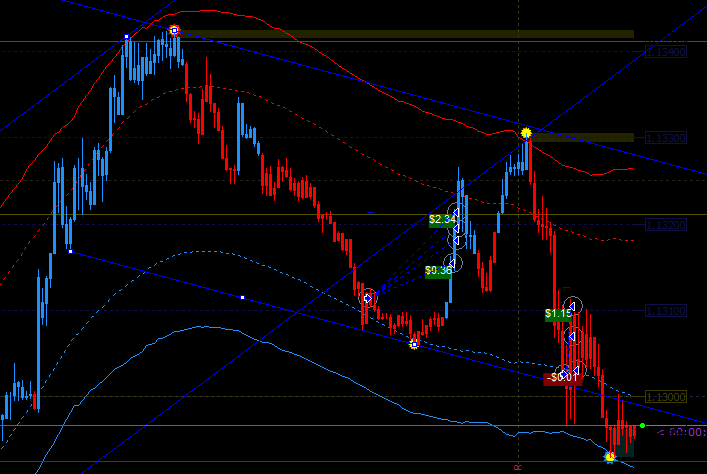Screen dimensions: 707x474
Task: Select the gray current price horizontal line
Action: (354, 425)
